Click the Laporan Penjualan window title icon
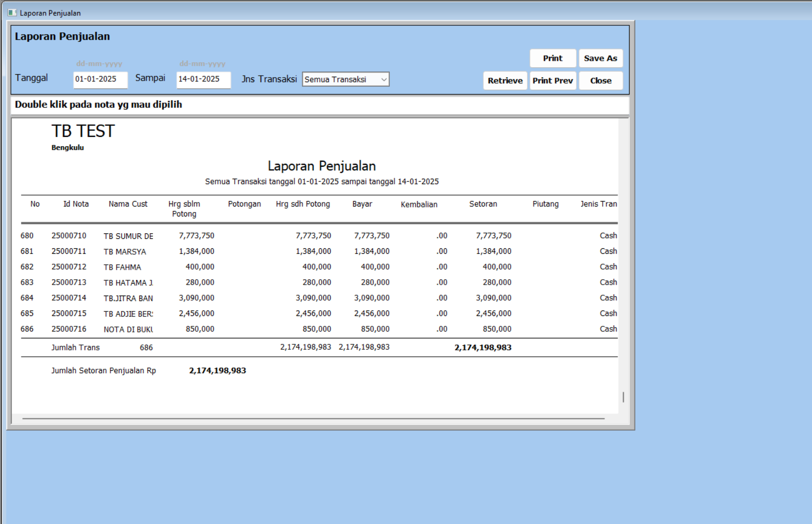 point(12,12)
